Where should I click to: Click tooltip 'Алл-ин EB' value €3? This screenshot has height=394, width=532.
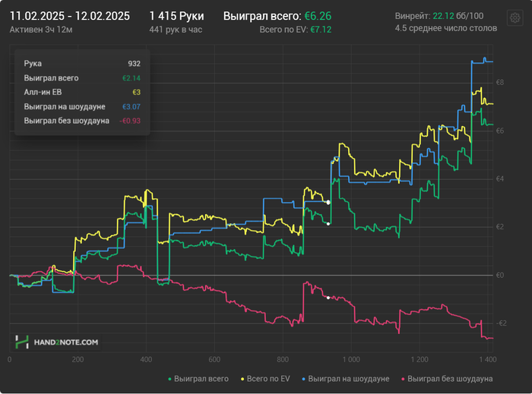click(136, 93)
